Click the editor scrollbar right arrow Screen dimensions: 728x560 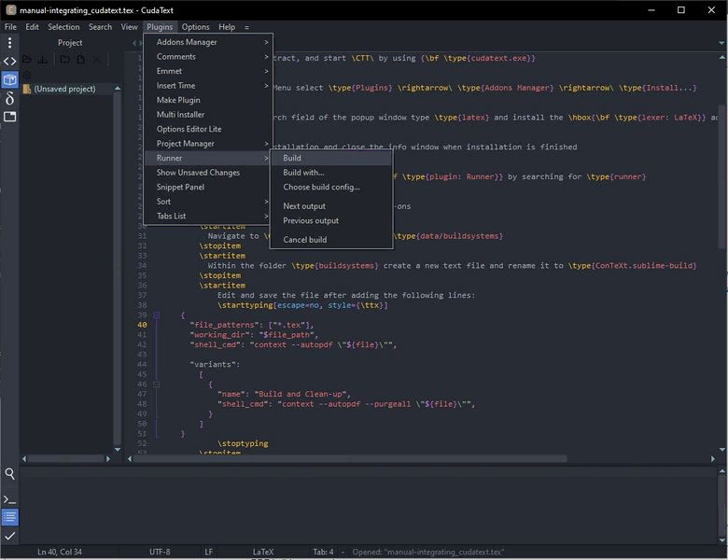click(713, 459)
